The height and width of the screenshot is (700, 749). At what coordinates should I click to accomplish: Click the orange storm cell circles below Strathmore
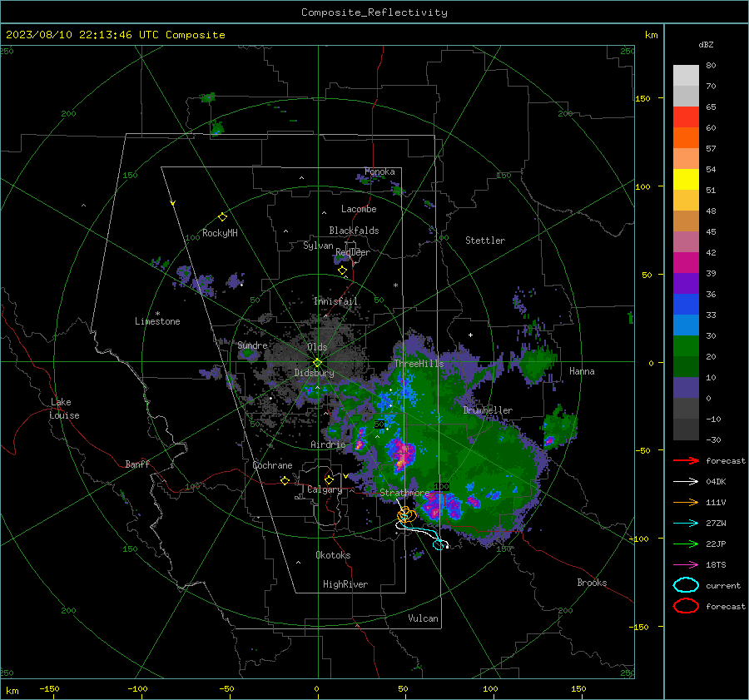click(x=406, y=514)
